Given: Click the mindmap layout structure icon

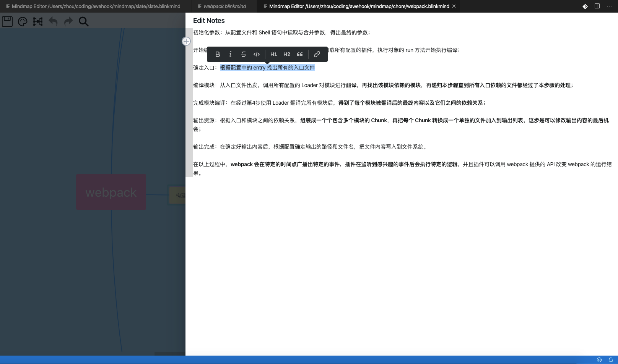Looking at the screenshot, I should (38, 21).
